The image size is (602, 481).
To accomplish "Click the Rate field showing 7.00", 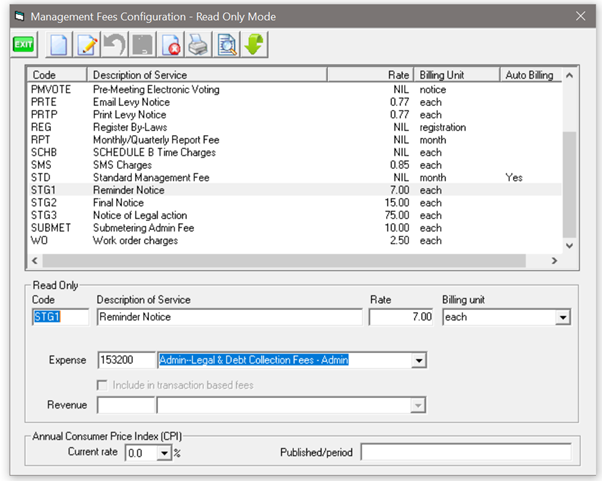I will [401, 317].
